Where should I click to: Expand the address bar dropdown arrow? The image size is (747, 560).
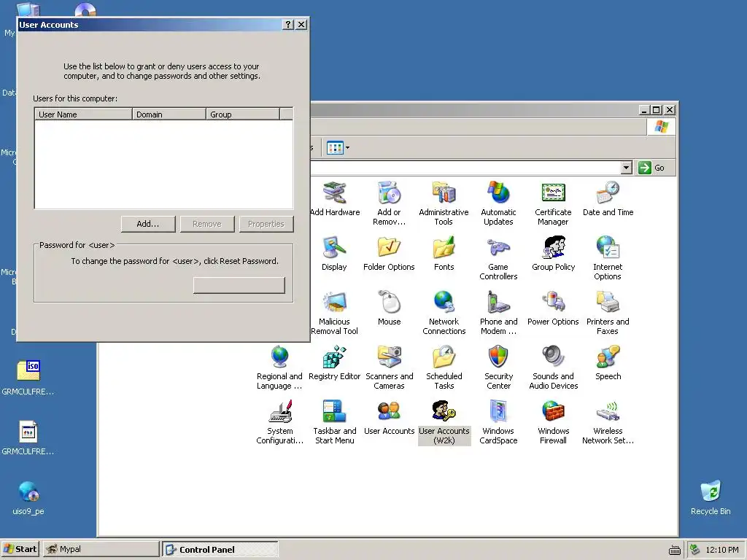click(x=627, y=168)
